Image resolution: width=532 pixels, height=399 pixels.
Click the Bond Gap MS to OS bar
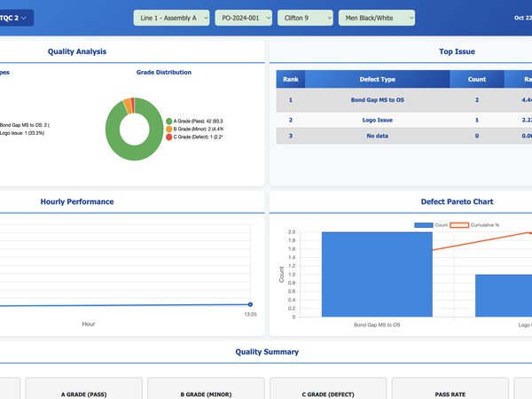coord(377,275)
